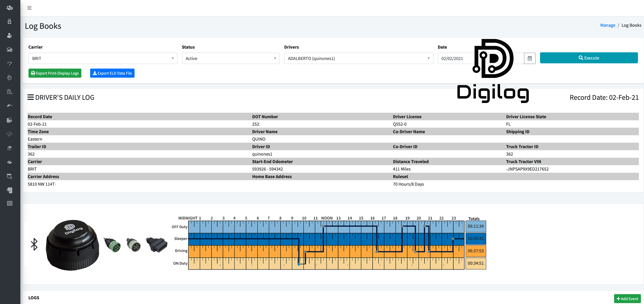This screenshot has height=304, width=644.
Task: Expand the Status dropdown showing Active
Action: tap(230, 58)
